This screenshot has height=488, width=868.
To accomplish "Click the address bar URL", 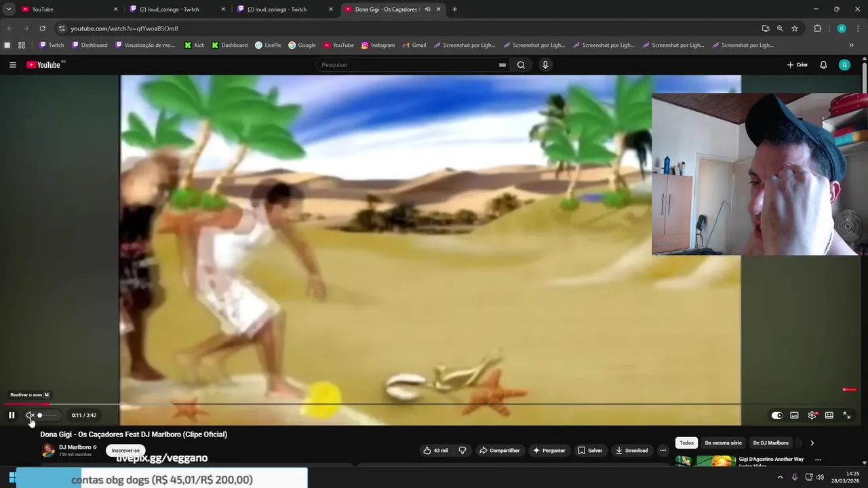I will tap(124, 28).
